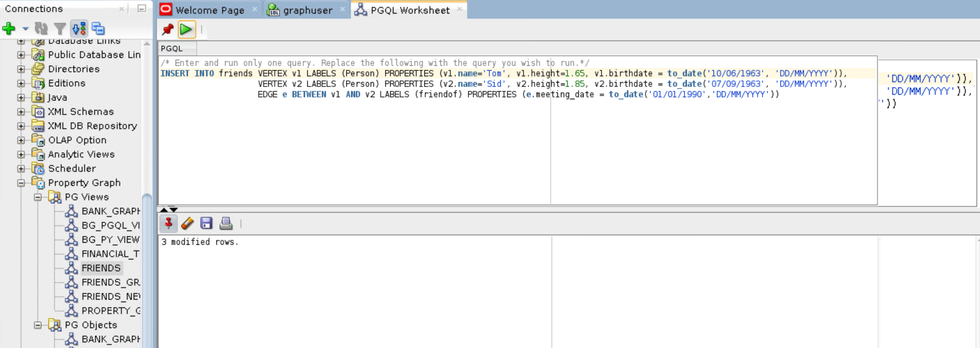Select the Property Graph icon
The width and height of the screenshot is (980, 348).
click(x=38, y=183)
